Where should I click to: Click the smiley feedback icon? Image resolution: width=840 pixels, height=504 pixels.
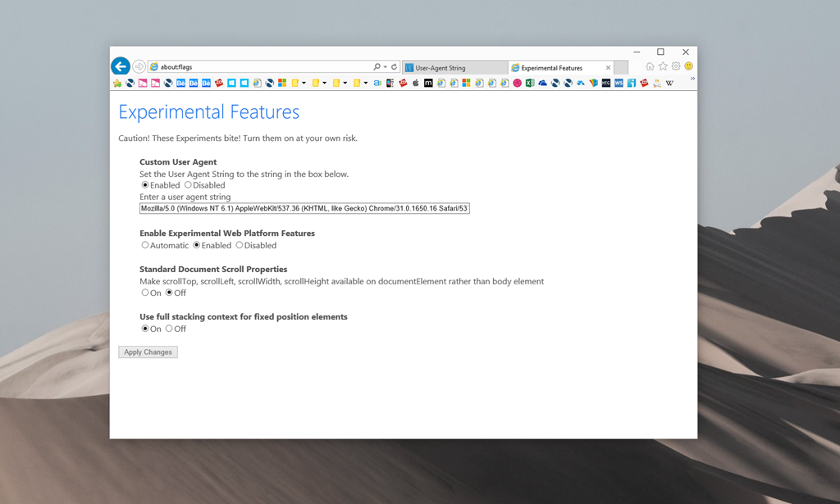689,66
